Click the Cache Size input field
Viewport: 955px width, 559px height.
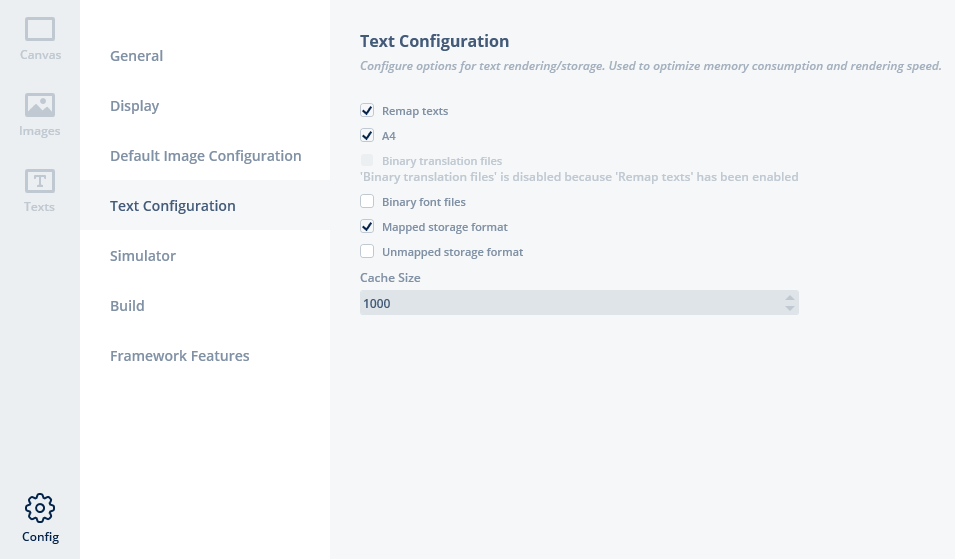(x=570, y=303)
